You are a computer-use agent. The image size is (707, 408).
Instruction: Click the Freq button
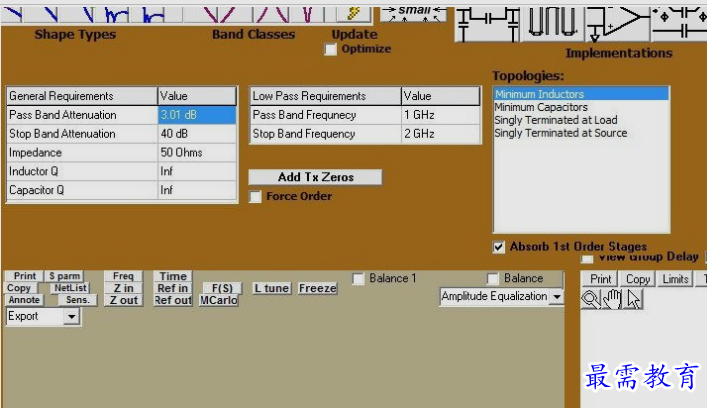(123, 276)
